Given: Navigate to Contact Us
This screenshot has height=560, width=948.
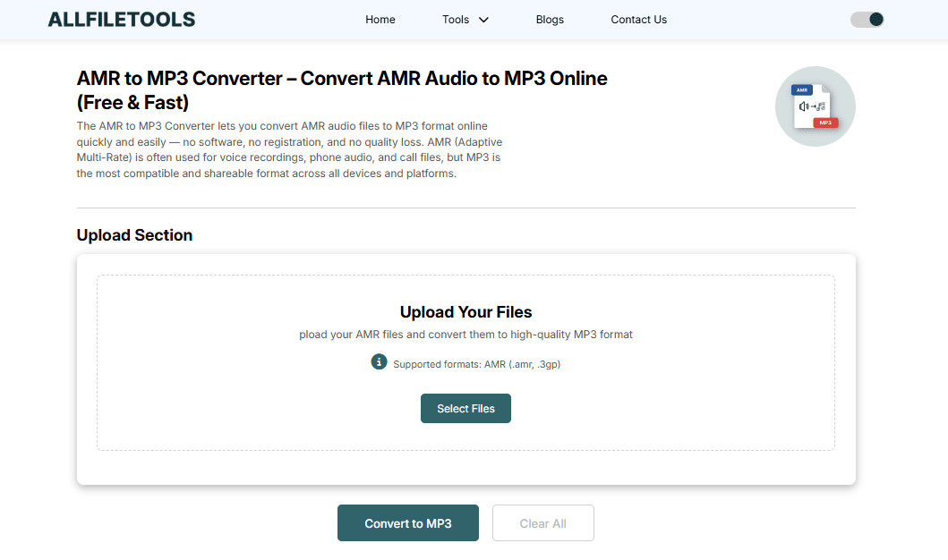Looking at the screenshot, I should tap(638, 20).
